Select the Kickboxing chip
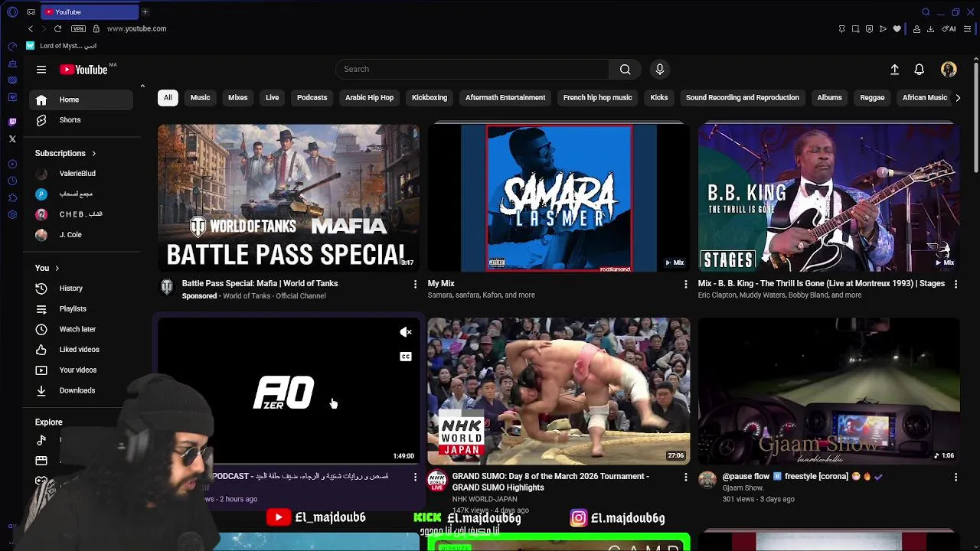980x551 pixels. coord(430,97)
